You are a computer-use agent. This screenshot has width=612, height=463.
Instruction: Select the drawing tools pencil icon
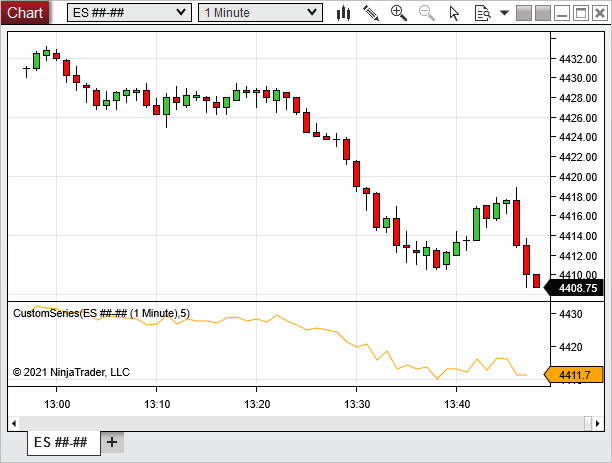(371, 13)
